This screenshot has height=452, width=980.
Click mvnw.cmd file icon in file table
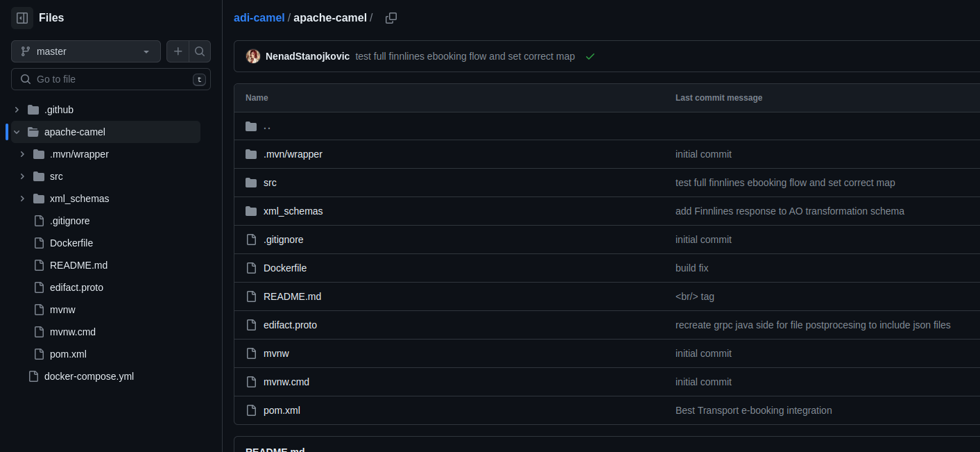click(x=251, y=382)
